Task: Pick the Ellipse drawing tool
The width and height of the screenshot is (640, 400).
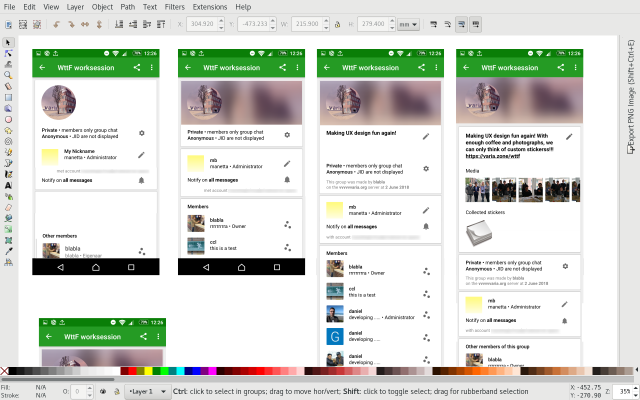Action: pyautogui.click(x=8, y=119)
